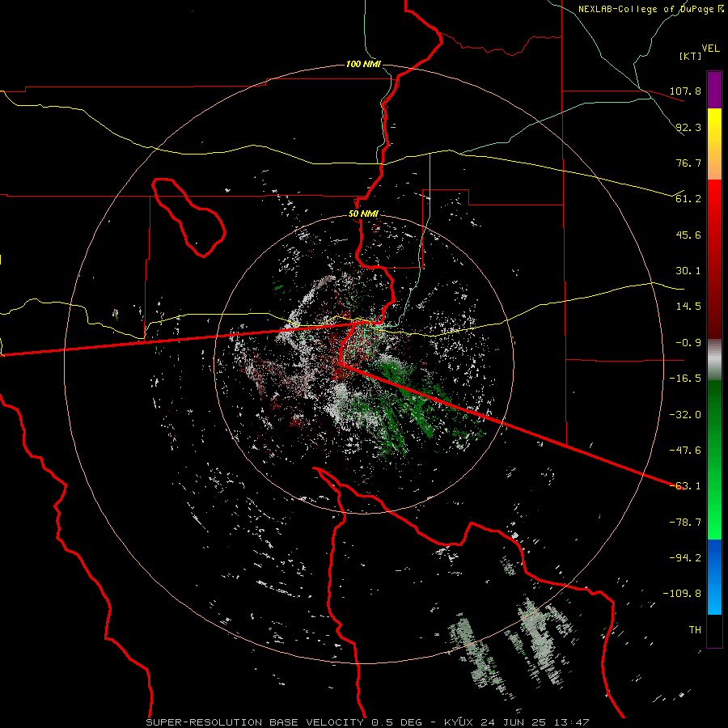The height and width of the screenshot is (728, 728).
Task: Click the VEL legend title
Action: pos(710,49)
